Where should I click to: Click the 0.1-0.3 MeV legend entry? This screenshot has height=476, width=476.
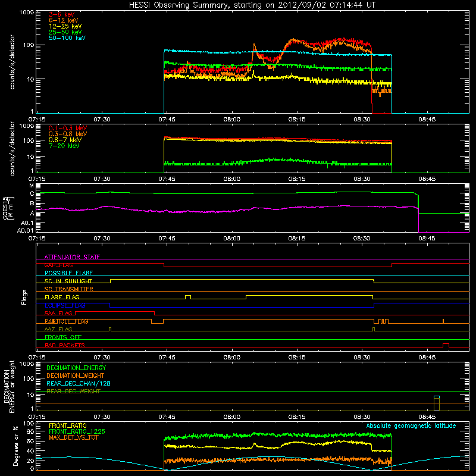point(68,128)
